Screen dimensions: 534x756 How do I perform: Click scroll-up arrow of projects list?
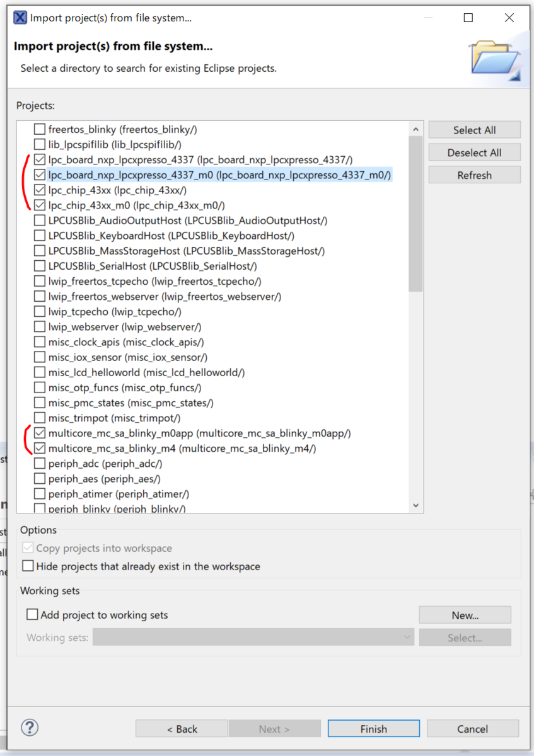(x=415, y=129)
